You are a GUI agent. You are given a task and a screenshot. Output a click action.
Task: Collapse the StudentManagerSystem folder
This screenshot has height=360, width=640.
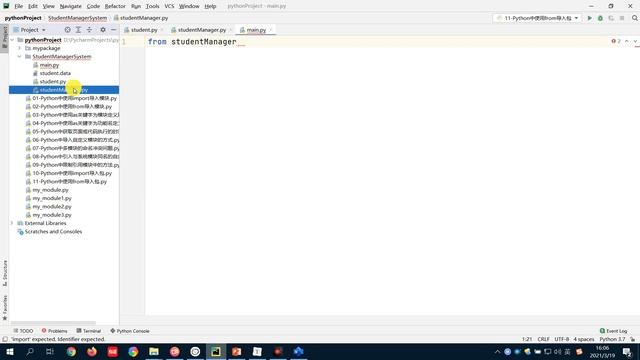pyautogui.click(x=20, y=57)
